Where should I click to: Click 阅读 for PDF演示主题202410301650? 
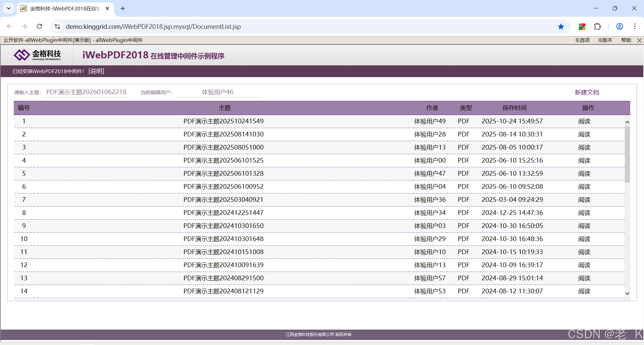coord(584,226)
